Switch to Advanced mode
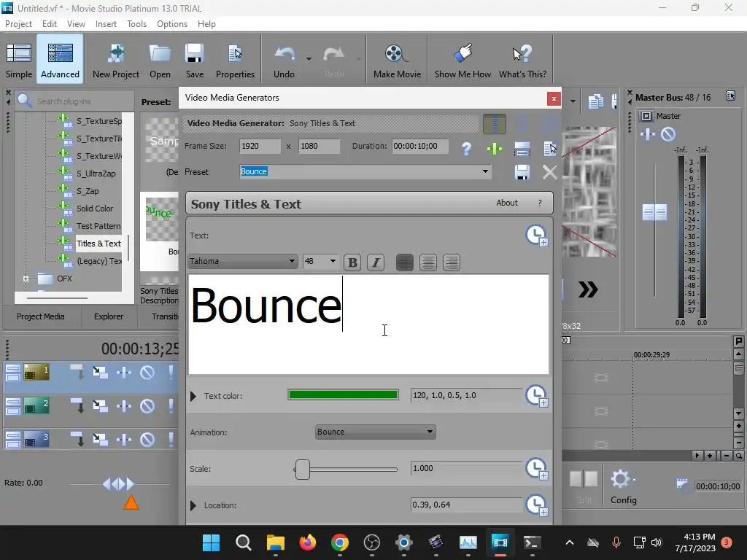Viewport: 747px width, 560px height. point(60,60)
